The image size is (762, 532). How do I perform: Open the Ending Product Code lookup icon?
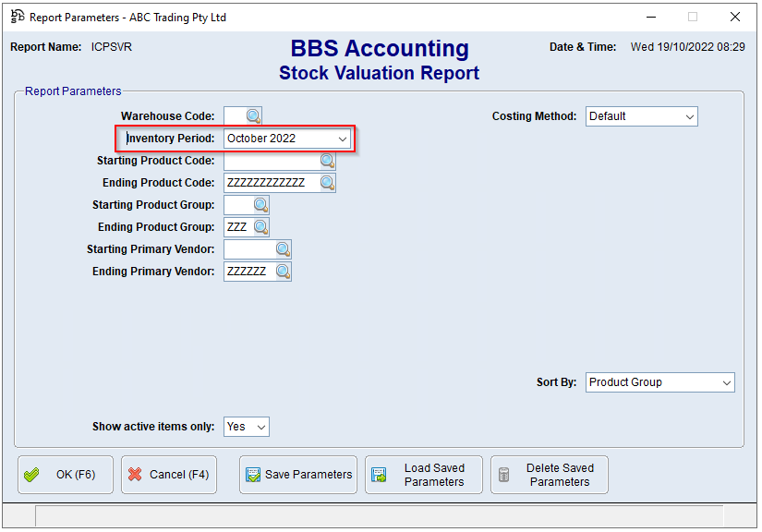pos(328,182)
